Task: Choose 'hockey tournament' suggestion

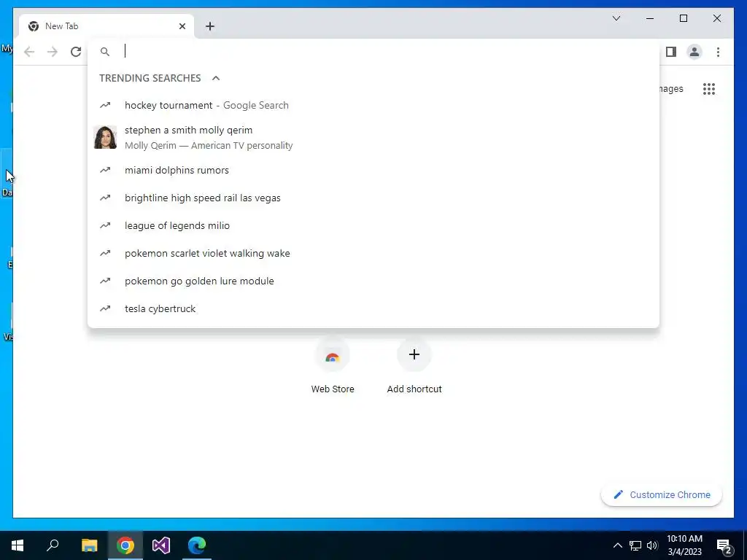Action: pos(373,105)
